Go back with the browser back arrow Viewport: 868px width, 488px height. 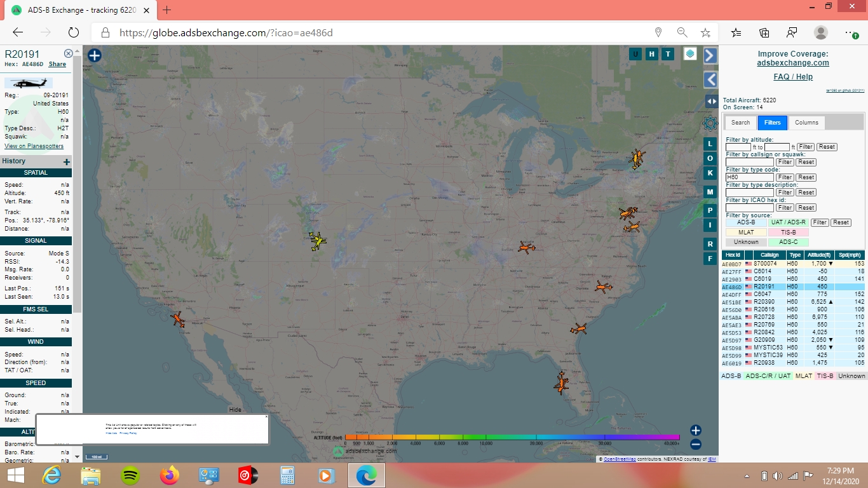[18, 32]
